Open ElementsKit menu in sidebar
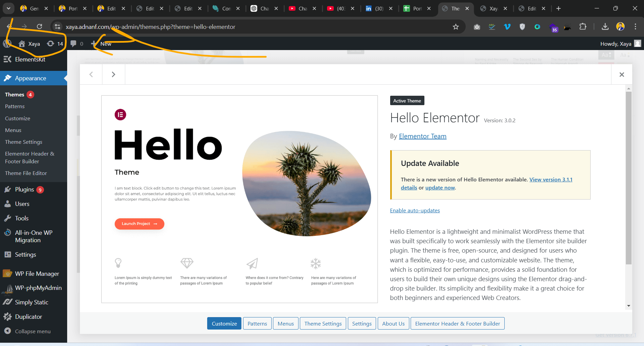The image size is (644, 346). tap(34, 59)
